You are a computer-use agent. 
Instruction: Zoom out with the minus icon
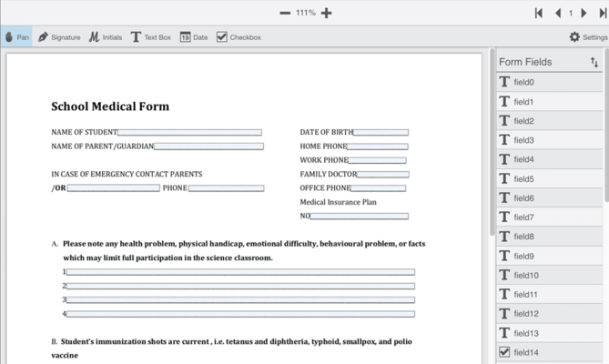click(x=285, y=13)
